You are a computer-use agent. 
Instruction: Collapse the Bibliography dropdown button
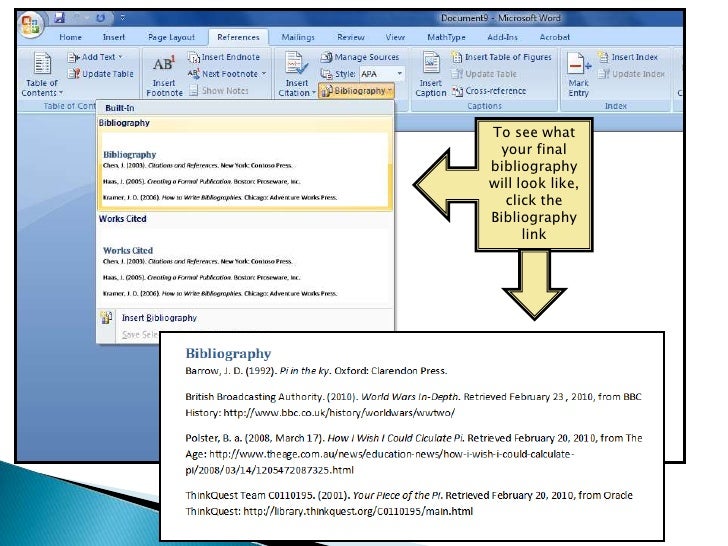[x=357, y=91]
